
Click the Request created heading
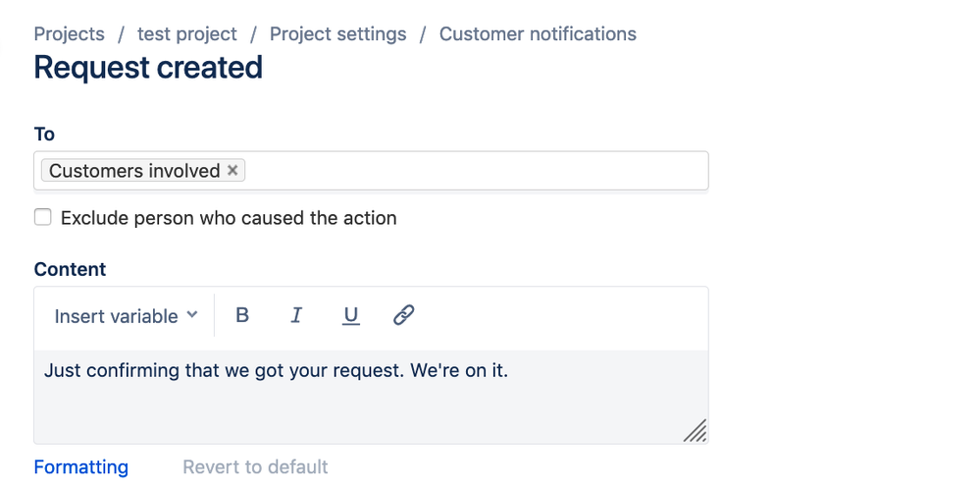click(148, 68)
